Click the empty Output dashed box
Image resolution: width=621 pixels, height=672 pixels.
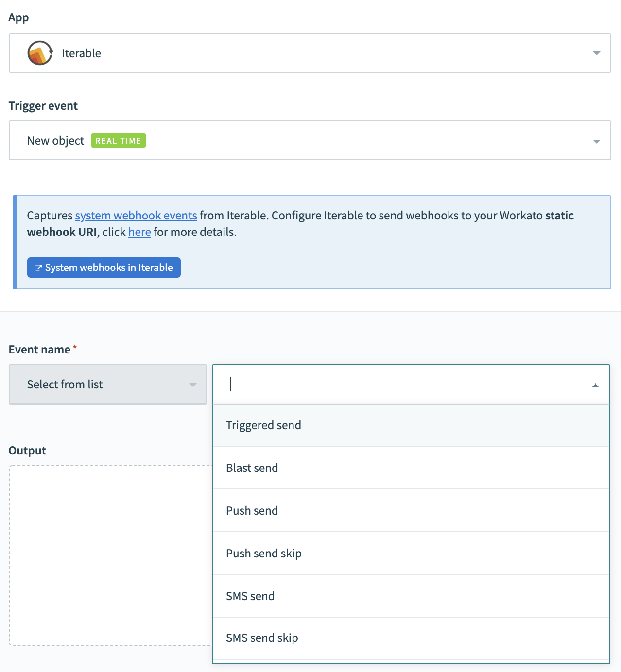coord(110,555)
